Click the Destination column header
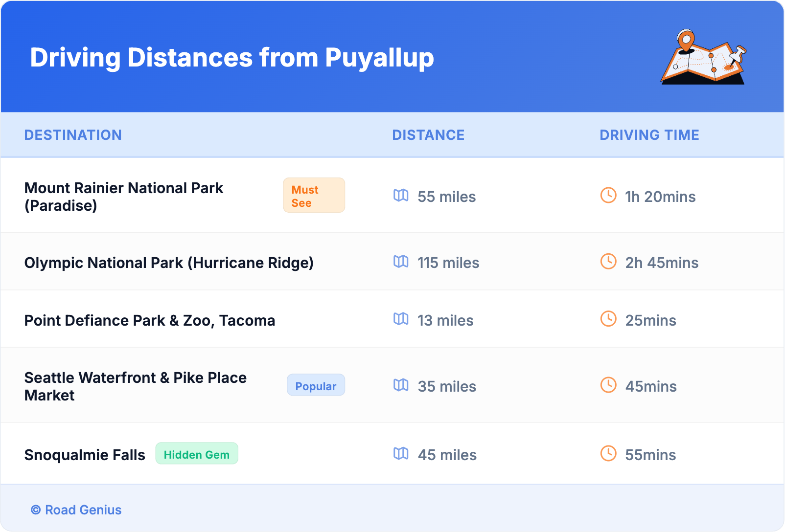785x532 pixels. pos(73,135)
